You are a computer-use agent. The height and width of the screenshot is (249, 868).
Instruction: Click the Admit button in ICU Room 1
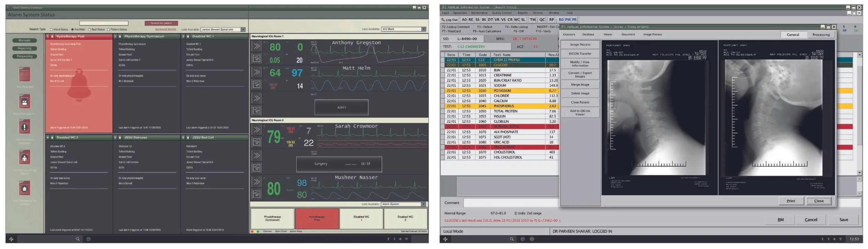[x=341, y=107]
